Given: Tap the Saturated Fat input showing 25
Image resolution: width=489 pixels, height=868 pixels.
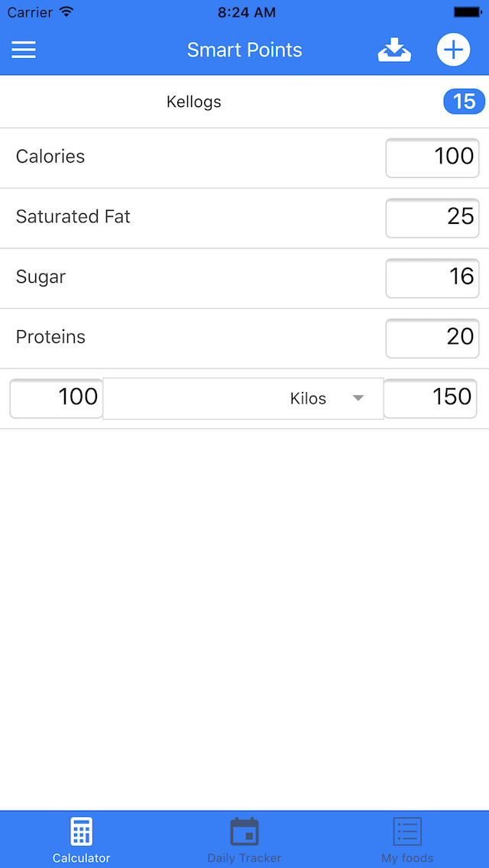Looking at the screenshot, I should coord(432,218).
